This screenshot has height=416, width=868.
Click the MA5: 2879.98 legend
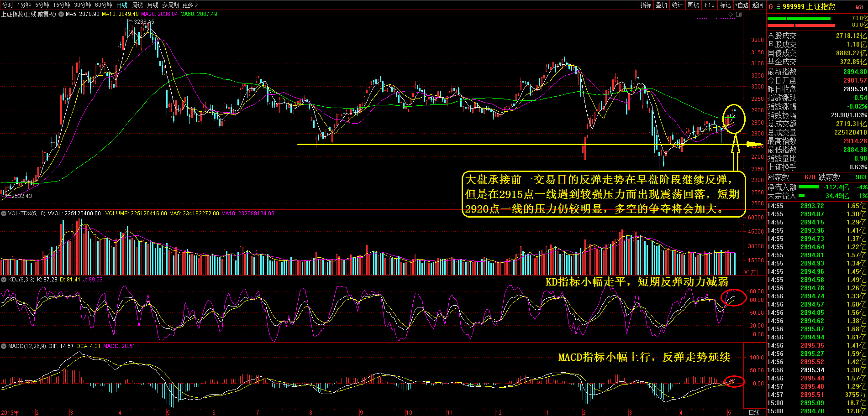click(83, 14)
